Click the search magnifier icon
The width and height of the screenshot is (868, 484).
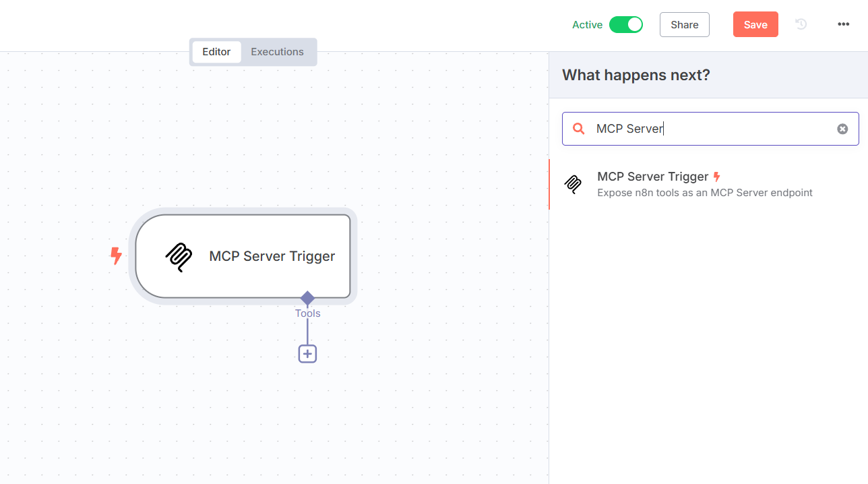click(x=578, y=129)
